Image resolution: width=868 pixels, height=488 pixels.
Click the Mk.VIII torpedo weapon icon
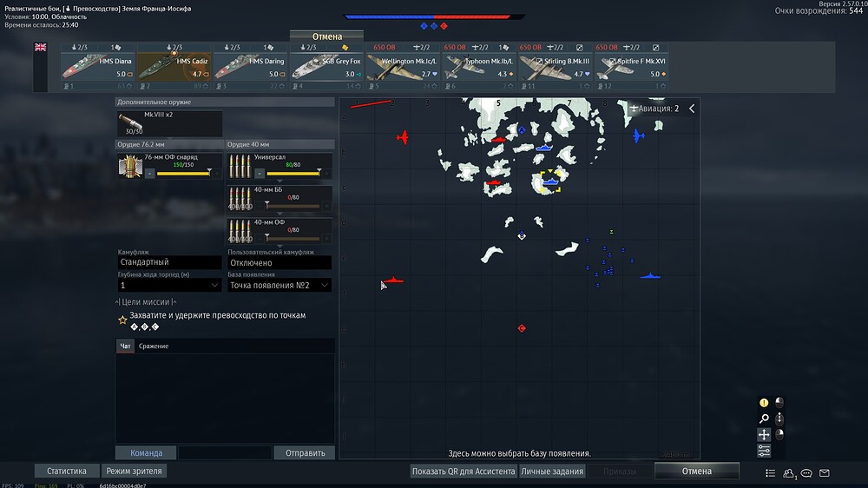click(x=131, y=123)
